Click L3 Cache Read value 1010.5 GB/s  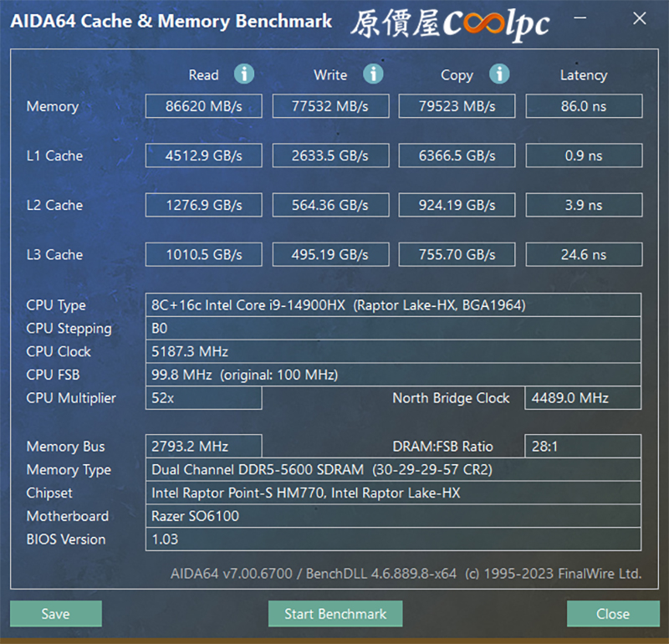(x=203, y=254)
